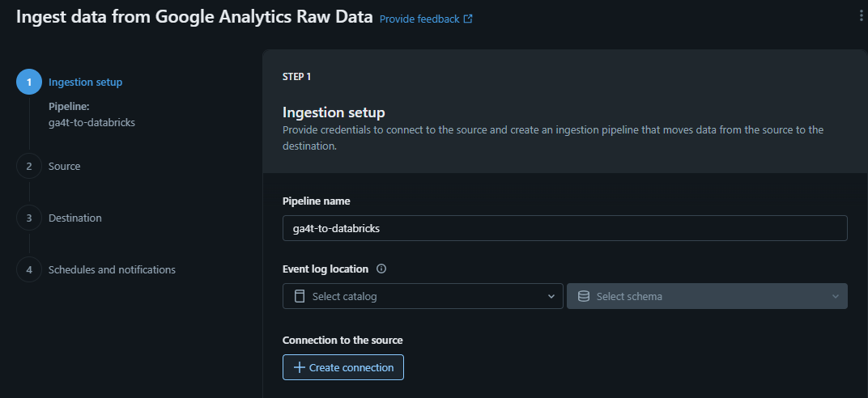
Task: Click the step 4 circle icon
Action: point(29,269)
